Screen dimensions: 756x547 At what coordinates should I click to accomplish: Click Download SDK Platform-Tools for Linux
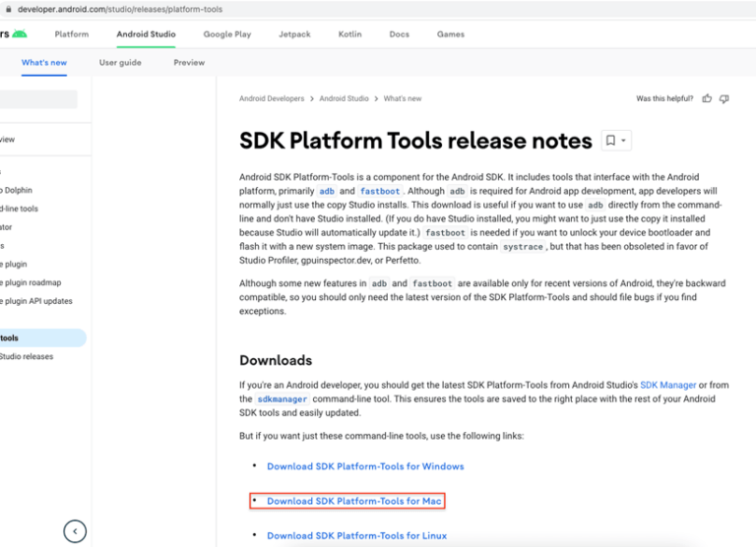point(356,536)
